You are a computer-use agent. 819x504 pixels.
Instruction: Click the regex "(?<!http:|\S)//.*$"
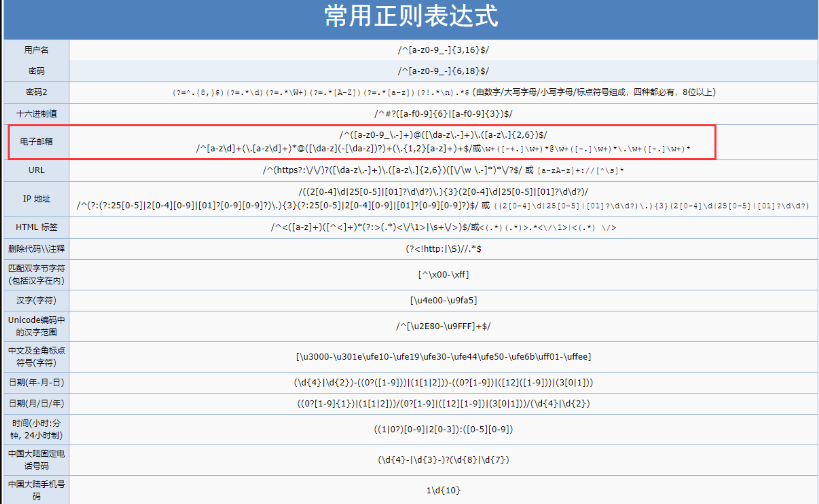pos(443,249)
